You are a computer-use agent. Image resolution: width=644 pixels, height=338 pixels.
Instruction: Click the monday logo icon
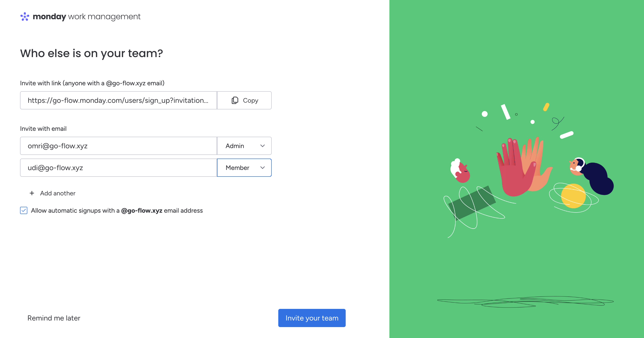(x=25, y=16)
